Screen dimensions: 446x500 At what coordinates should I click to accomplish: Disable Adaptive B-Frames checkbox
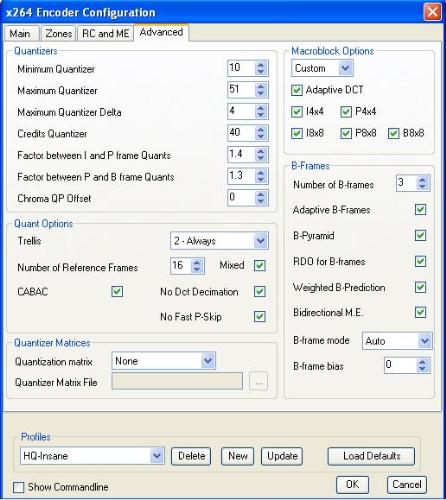420,210
